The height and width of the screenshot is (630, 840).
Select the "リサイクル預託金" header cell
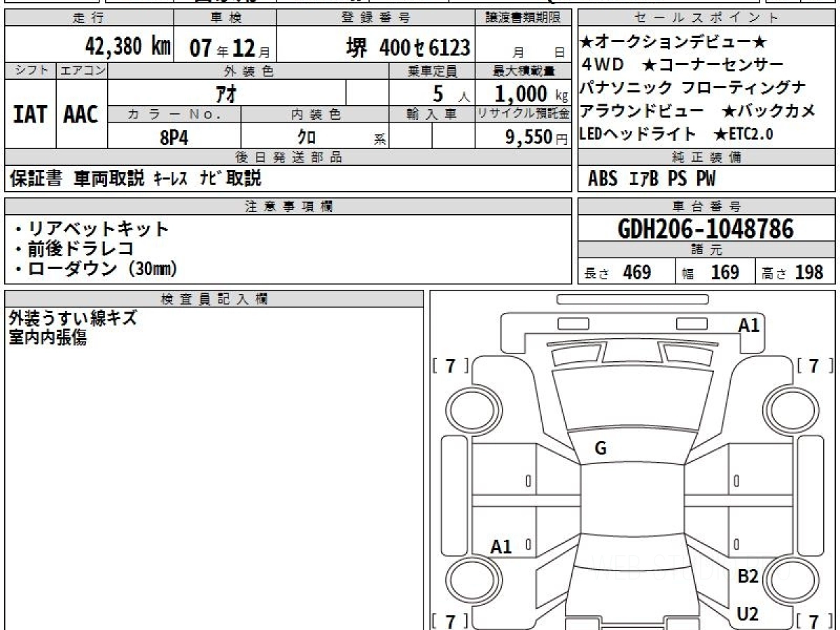[524, 114]
